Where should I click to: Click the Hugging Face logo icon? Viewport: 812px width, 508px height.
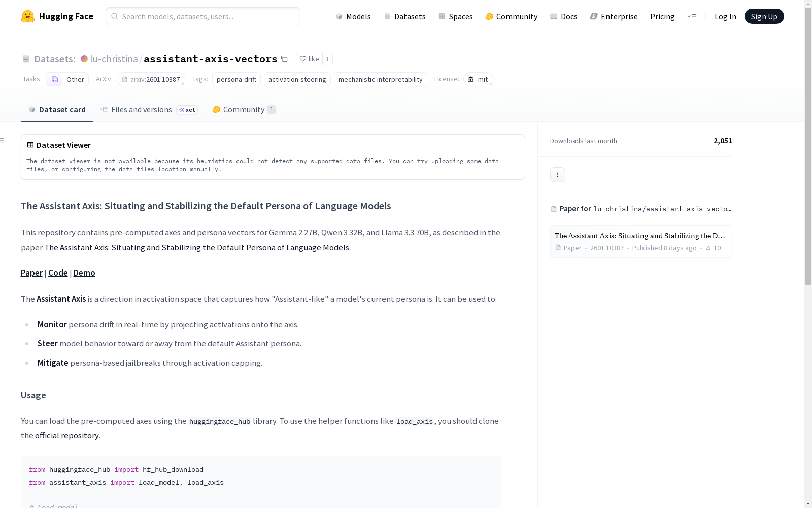[28, 16]
